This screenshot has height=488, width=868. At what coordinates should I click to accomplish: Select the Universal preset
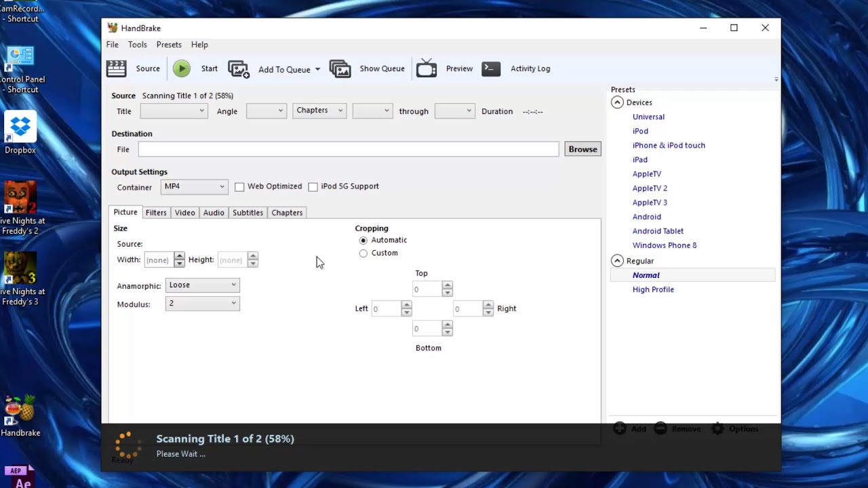pyautogui.click(x=648, y=117)
